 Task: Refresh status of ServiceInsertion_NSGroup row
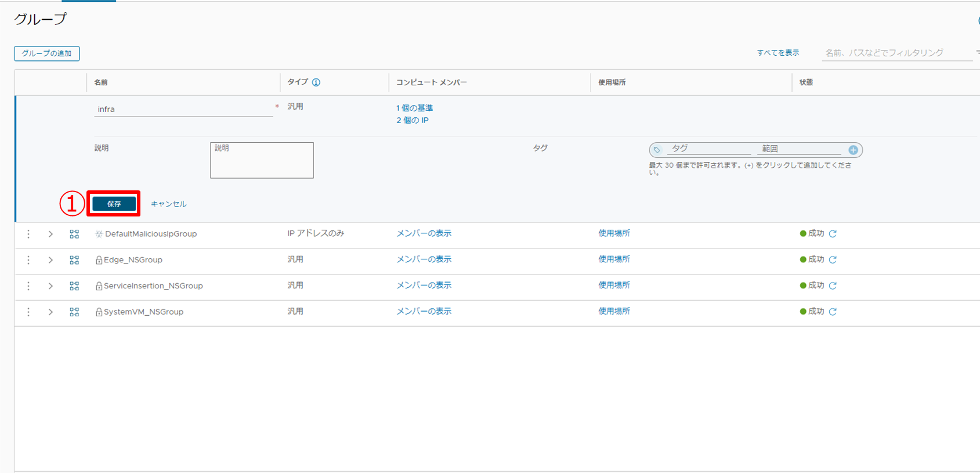833,286
